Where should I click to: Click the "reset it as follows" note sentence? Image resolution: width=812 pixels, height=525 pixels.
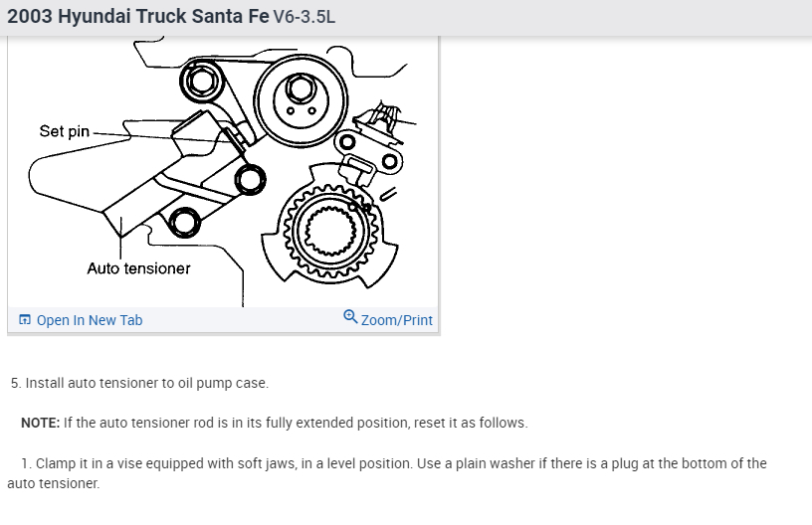470,423
